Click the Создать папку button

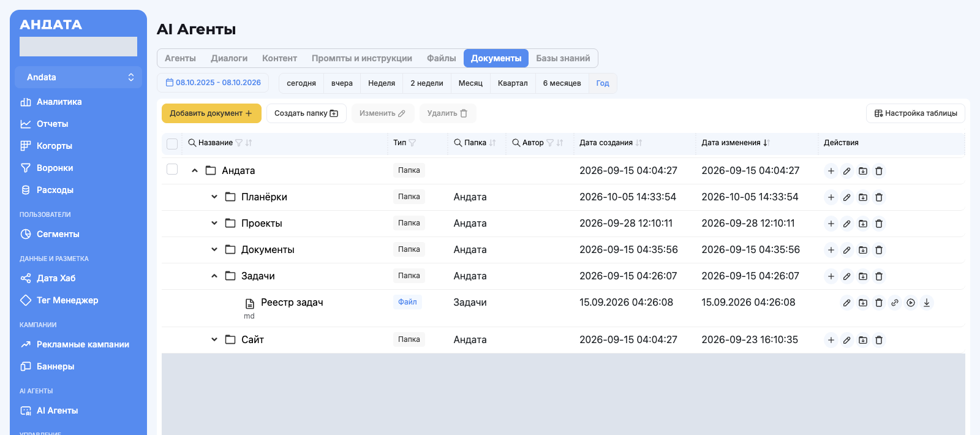pyautogui.click(x=306, y=113)
